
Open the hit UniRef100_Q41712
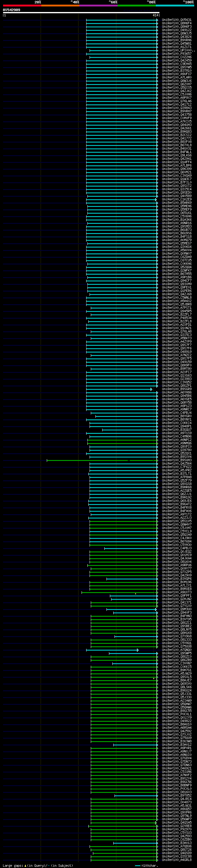click(176, 104)
